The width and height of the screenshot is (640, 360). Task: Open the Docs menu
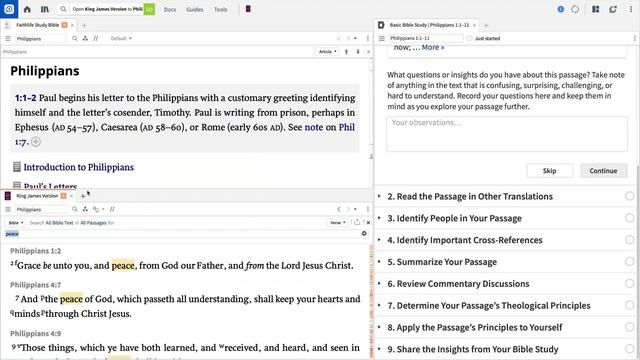point(170,9)
